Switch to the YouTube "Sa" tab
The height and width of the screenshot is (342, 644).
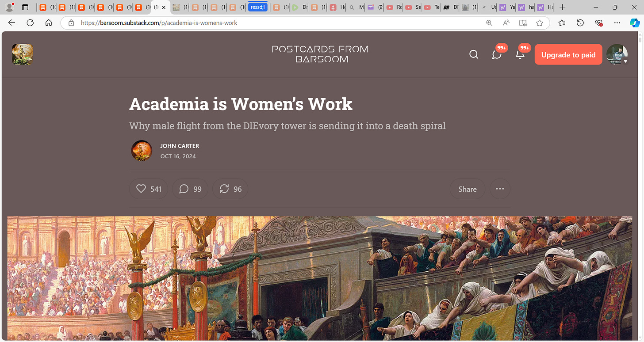pyautogui.click(x=413, y=8)
